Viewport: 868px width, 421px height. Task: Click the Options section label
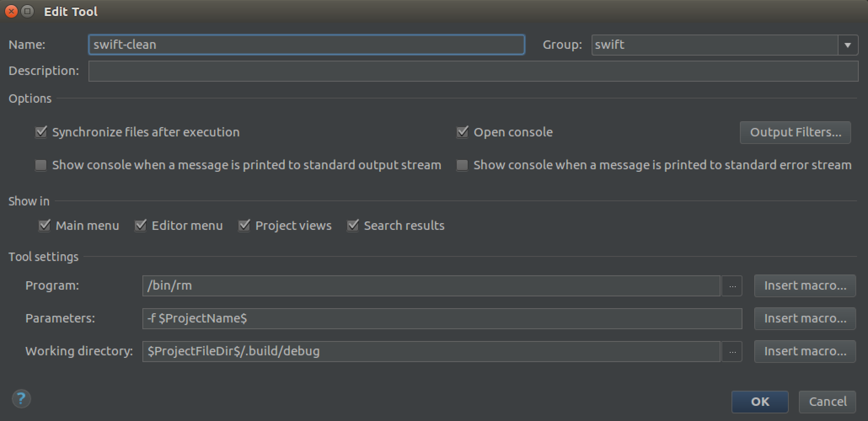pyautogui.click(x=30, y=99)
